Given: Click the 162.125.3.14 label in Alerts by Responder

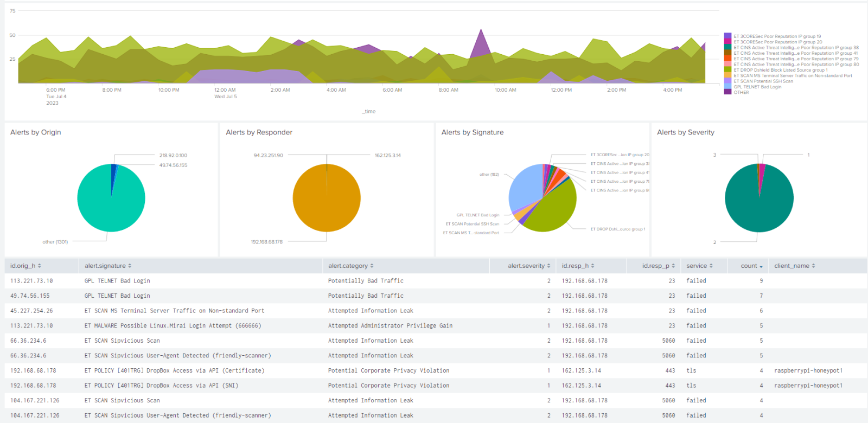Looking at the screenshot, I should (388, 155).
